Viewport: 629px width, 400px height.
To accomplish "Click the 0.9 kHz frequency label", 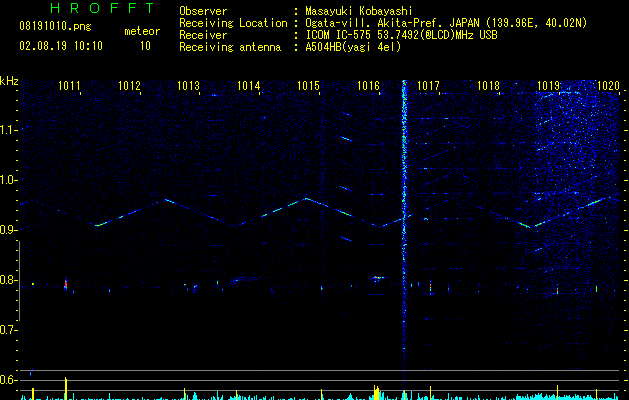I will (x=8, y=230).
